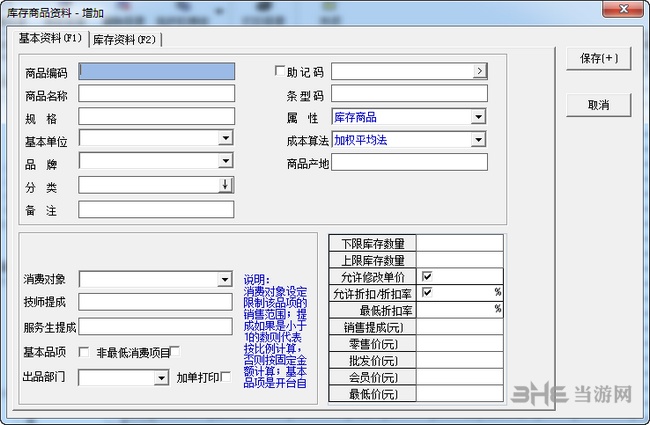Open the 属性 dropdown showing 库存商品
This screenshot has height=425, width=650.
pos(478,117)
